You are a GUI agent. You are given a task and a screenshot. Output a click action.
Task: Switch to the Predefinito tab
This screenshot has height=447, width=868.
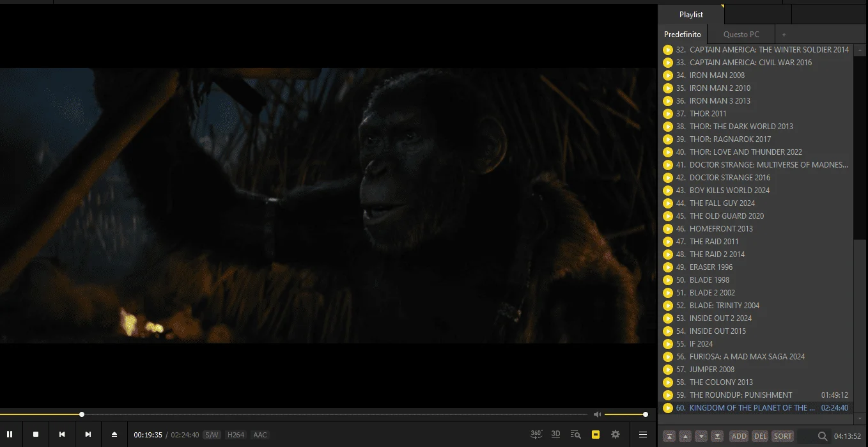pos(682,35)
